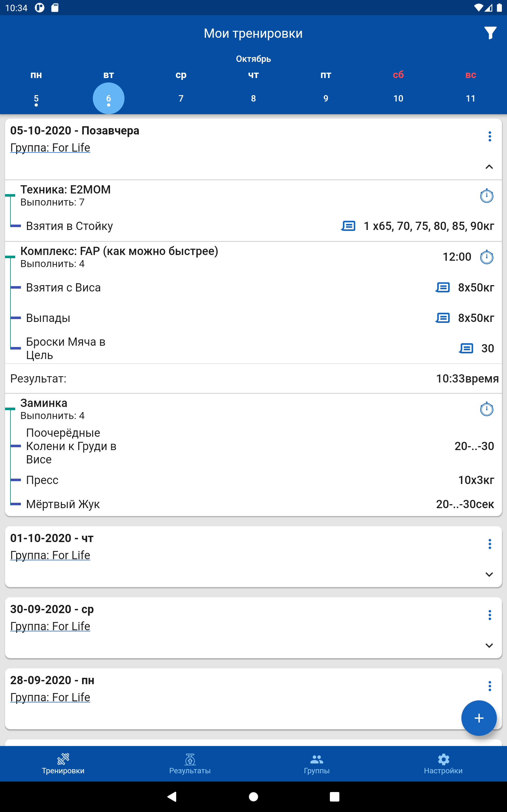Screen dimensions: 507x812
Task: Open the three-dot menu for the 05-10-2020 workout
Action: pos(490,136)
